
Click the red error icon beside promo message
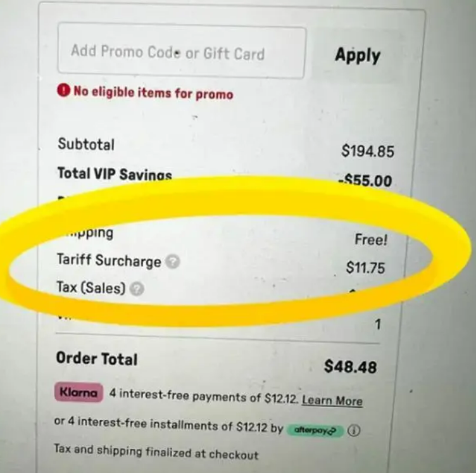coord(63,90)
